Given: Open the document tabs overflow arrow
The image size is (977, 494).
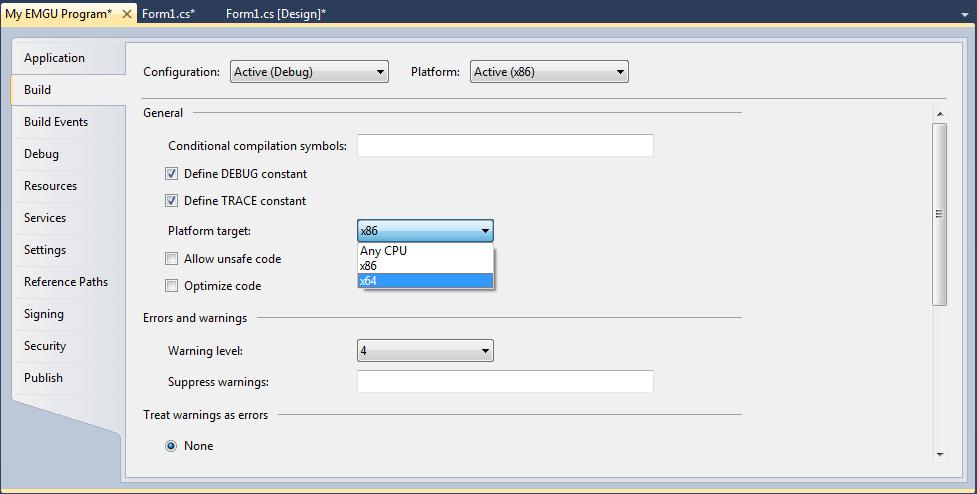Looking at the screenshot, I should [x=965, y=14].
